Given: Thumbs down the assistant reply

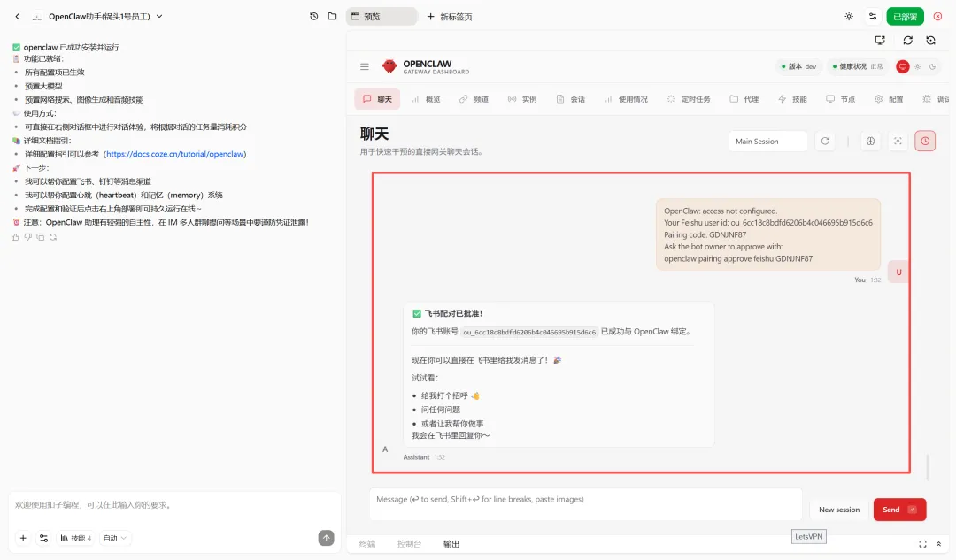Looking at the screenshot, I should pos(28,237).
